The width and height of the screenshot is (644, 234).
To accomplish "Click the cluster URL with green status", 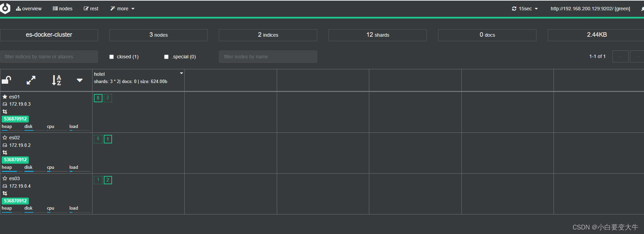I will 590,9.
